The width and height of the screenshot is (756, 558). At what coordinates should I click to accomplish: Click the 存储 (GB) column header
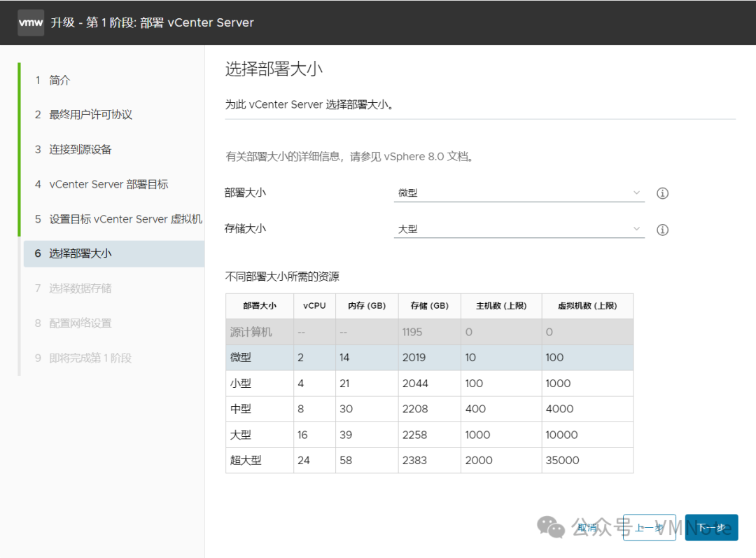430,306
